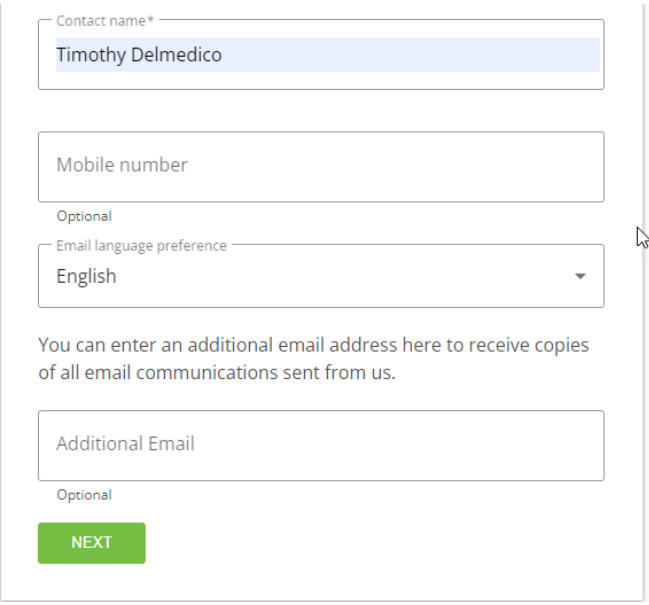Click the asterisk in Contact name label
This screenshot has width=649, height=605.
tap(151, 21)
